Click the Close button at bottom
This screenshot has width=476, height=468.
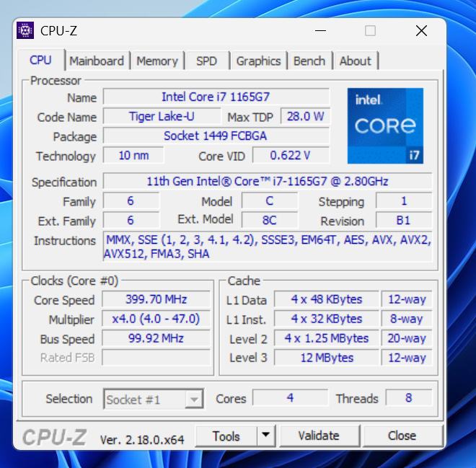(402, 436)
